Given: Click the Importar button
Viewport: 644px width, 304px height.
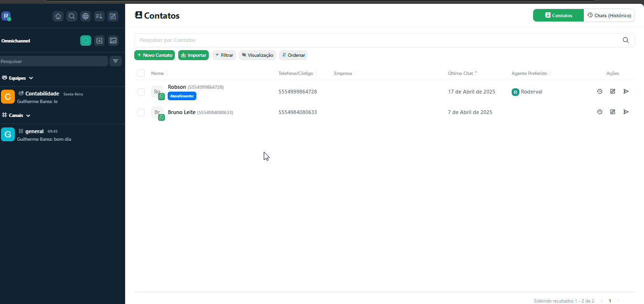Looking at the screenshot, I should 193,55.
